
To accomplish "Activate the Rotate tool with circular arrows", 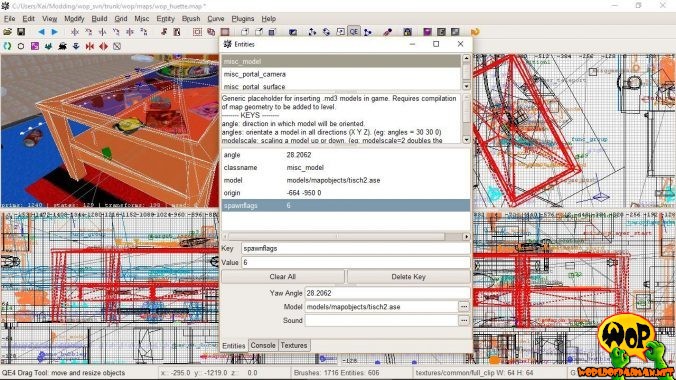I will pyautogui.click(x=326, y=32).
